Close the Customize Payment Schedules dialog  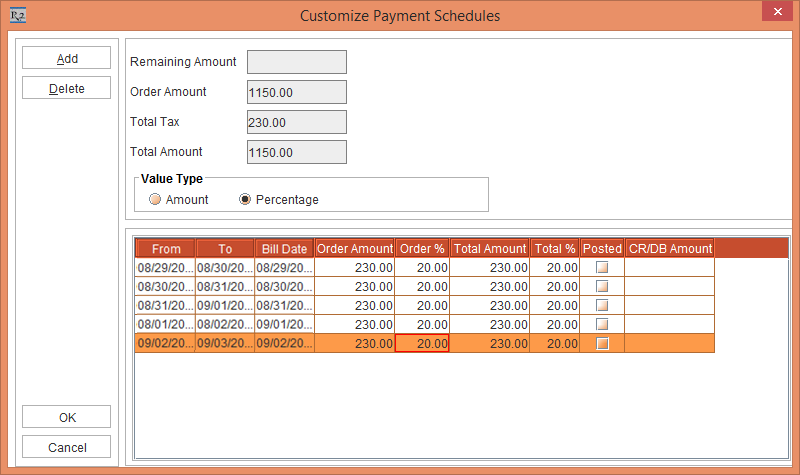pos(777,13)
